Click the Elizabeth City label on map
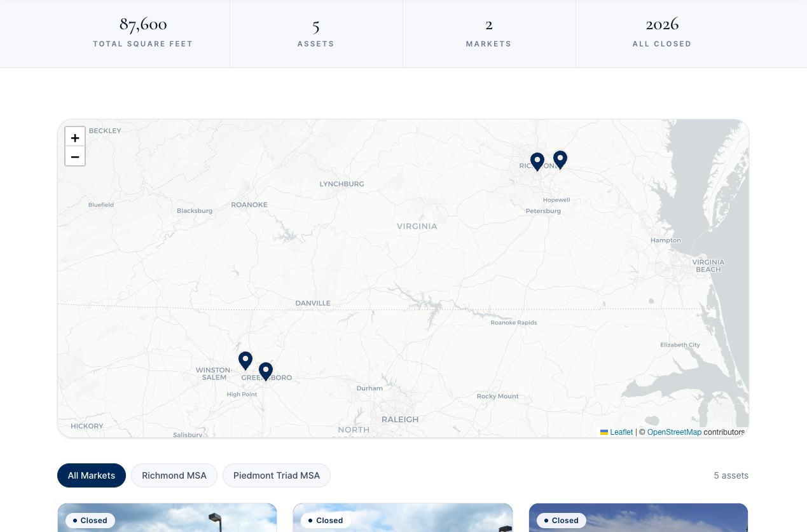 [680, 345]
